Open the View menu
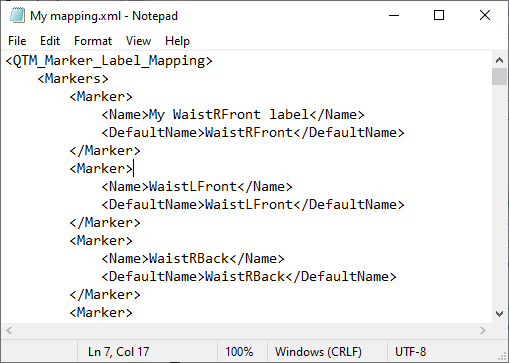The image size is (509, 363). tap(138, 41)
